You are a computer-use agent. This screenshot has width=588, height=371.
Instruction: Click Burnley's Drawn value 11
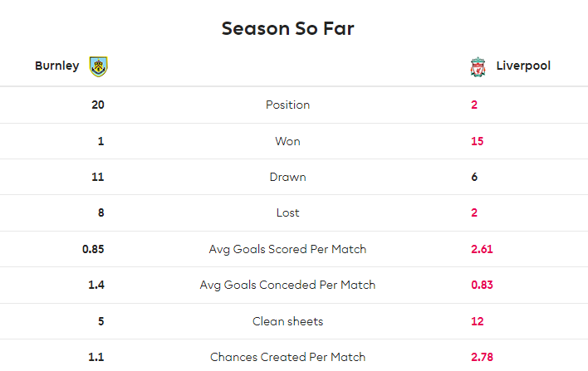98,177
